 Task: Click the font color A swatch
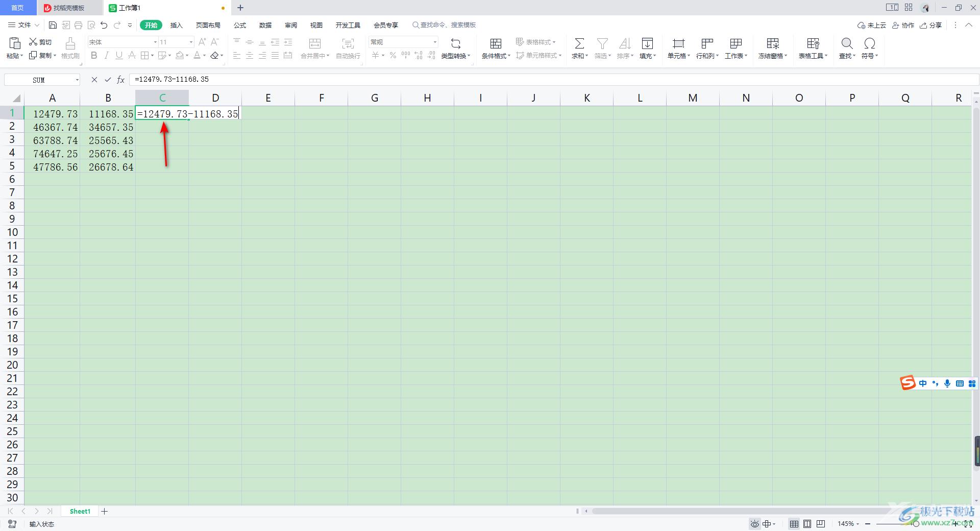198,55
